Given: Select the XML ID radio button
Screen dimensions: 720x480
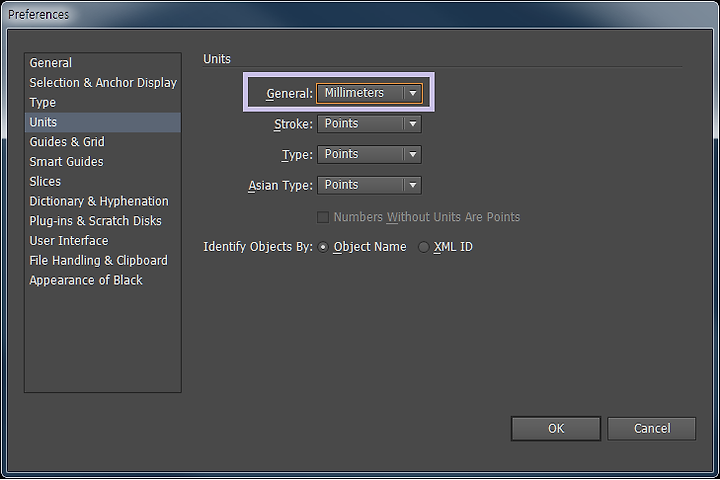Looking at the screenshot, I should tap(423, 247).
